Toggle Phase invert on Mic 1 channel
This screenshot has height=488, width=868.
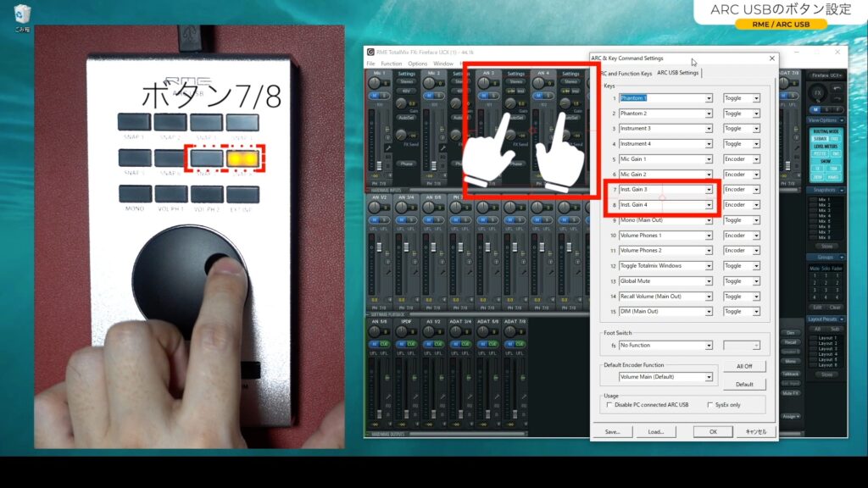[406, 164]
